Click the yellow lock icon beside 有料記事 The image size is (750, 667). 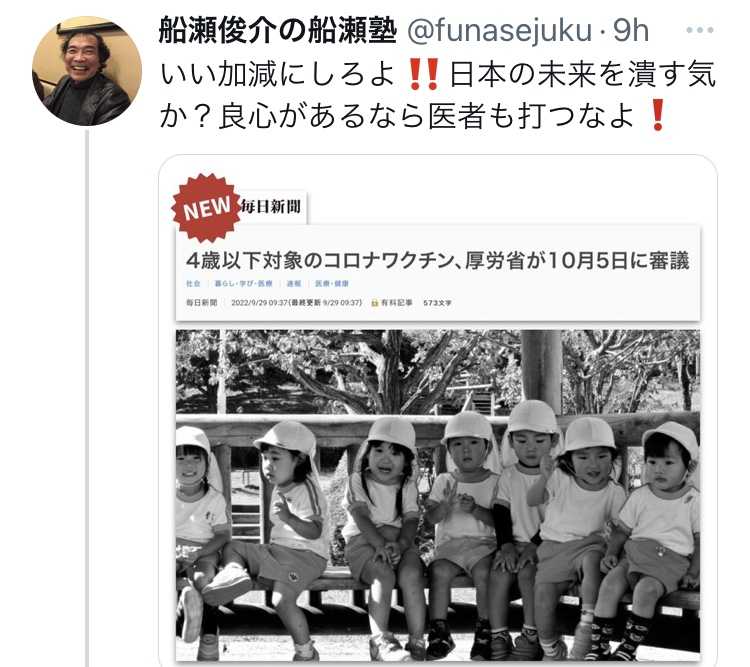[x=375, y=302]
